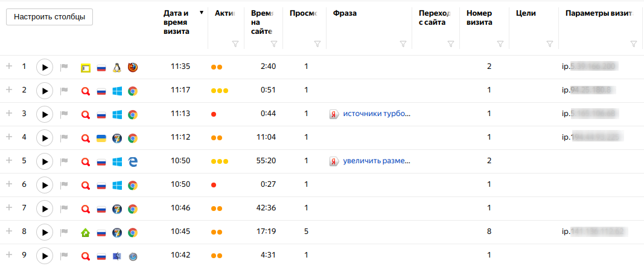644x266 pixels.
Task: Click the Linux penguin icon in row 1
Action: click(117, 67)
